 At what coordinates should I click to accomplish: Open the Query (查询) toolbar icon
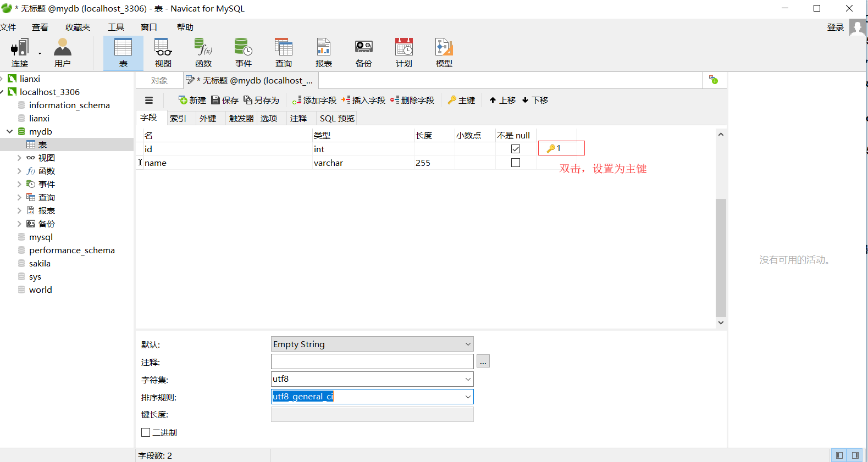click(x=284, y=53)
